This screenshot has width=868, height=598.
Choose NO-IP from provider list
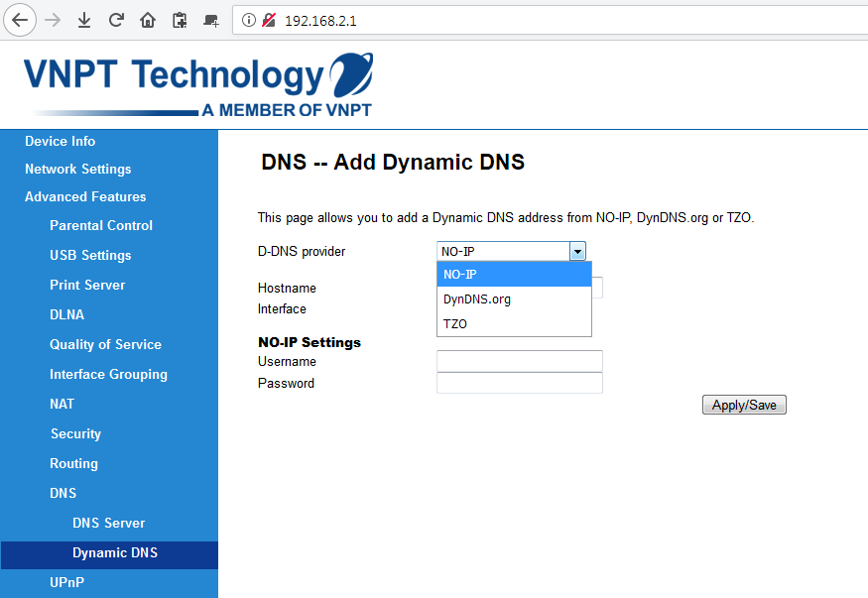pos(514,275)
